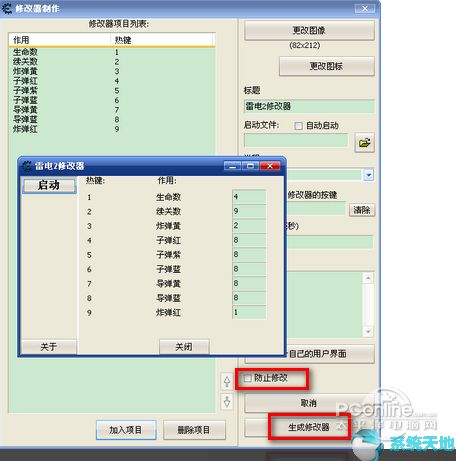Image resolution: width=456 pixels, height=461 pixels.
Task: Click the 更改图标 button
Action: coord(326,66)
